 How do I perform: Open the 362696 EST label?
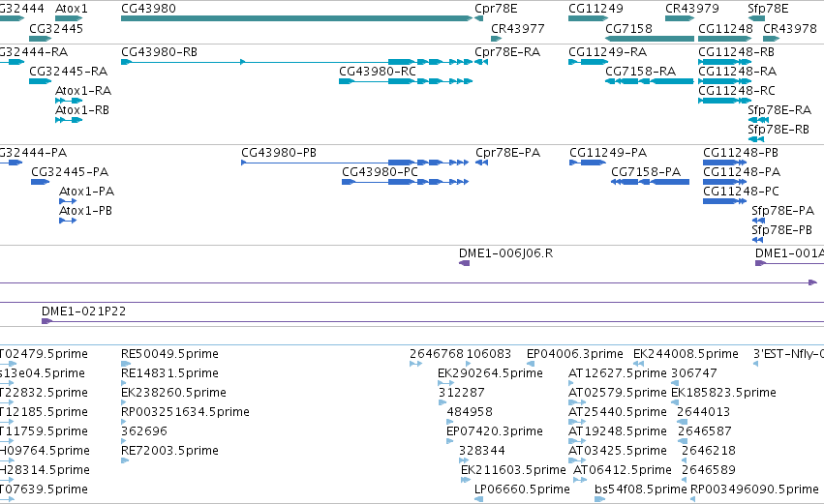tap(144, 431)
